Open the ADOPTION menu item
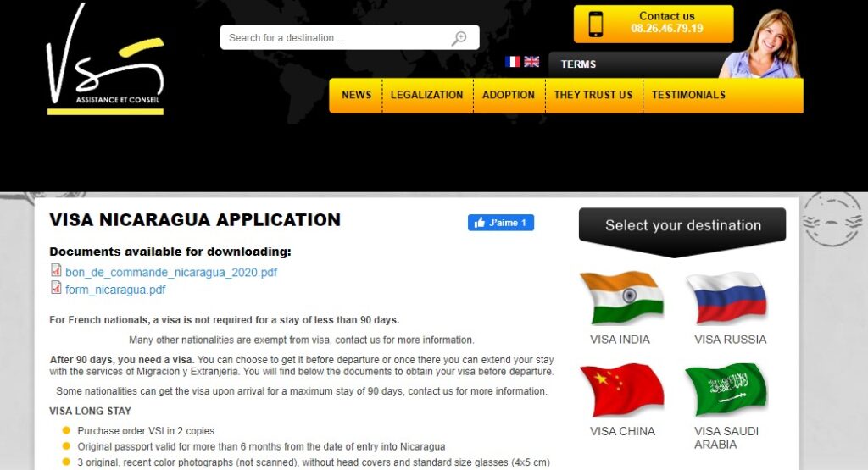 [509, 95]
